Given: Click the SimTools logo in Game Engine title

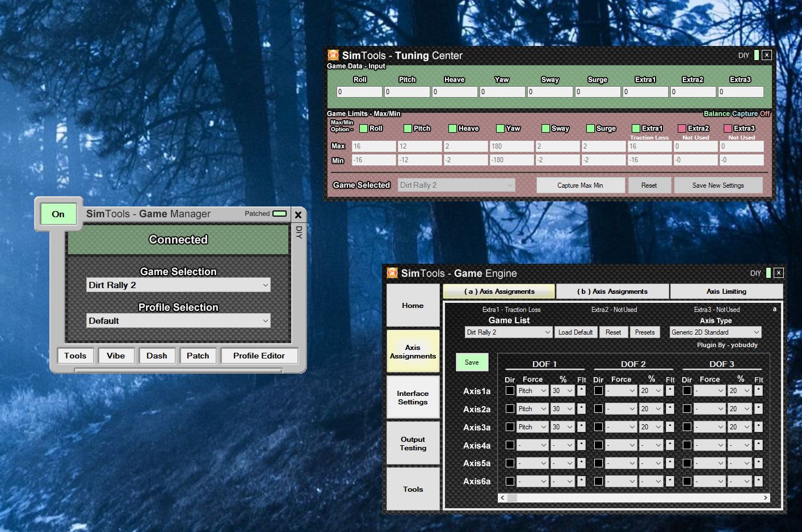Looking at the screenshot, I should [392, 273].
